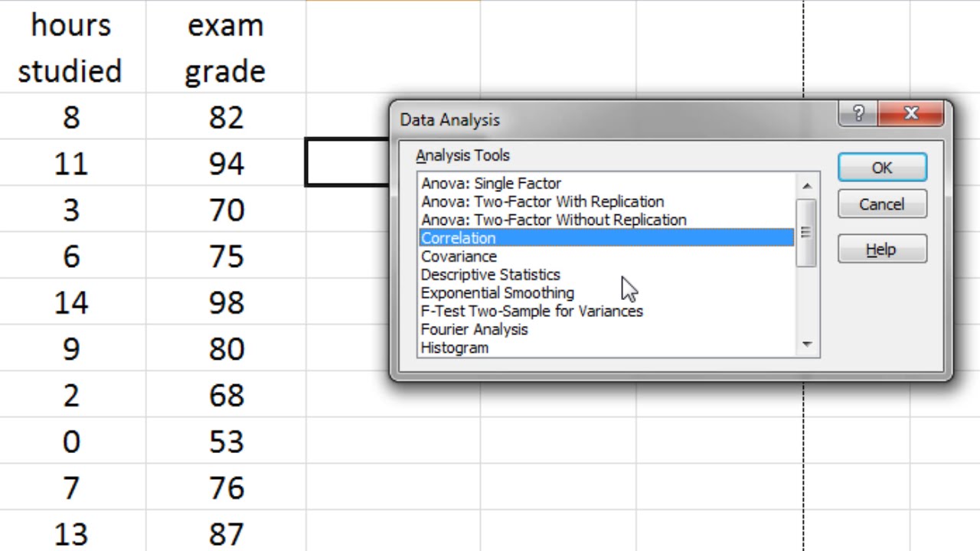Select Exponential Smoothing
980x551 pixels.
[x=497, y=293]
